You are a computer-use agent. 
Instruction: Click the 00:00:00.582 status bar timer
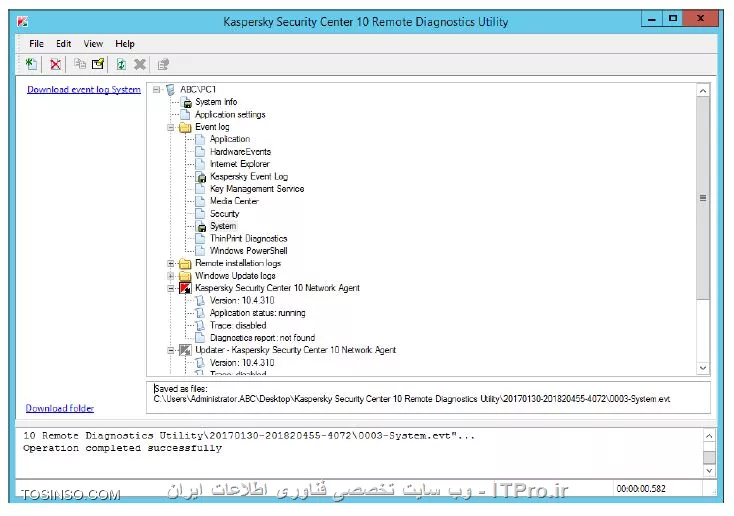641,489
